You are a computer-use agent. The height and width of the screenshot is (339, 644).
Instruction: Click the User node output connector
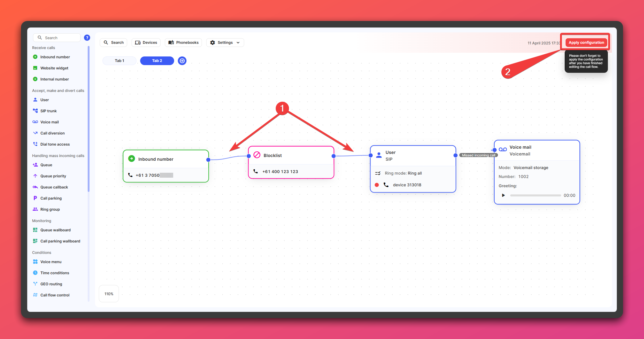coord(455,155)
